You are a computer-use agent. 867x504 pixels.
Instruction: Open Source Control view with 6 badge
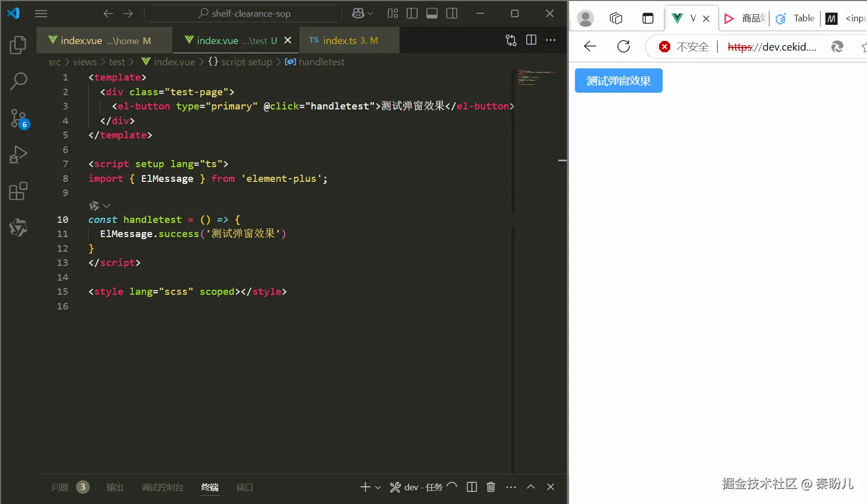coord(18,119)
